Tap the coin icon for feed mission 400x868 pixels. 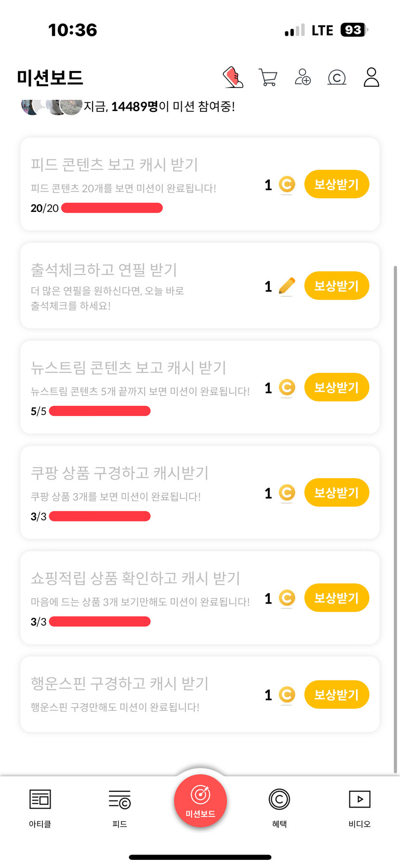[287, 185]
